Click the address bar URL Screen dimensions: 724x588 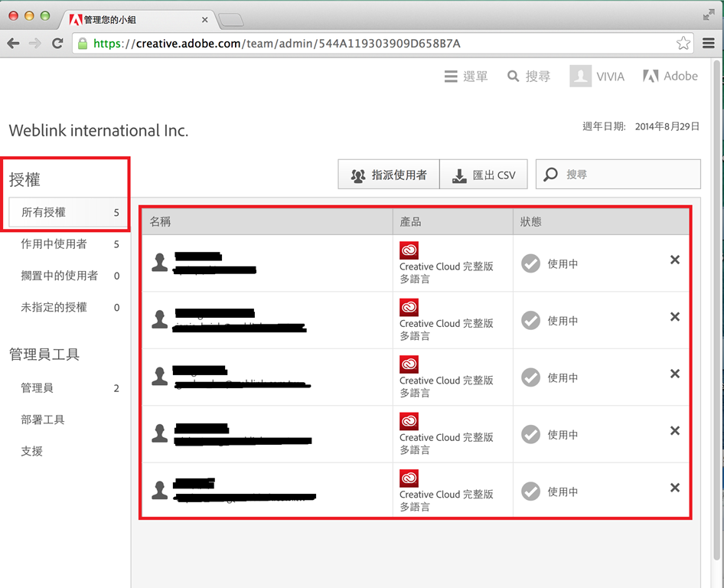(x=276, y=44)
